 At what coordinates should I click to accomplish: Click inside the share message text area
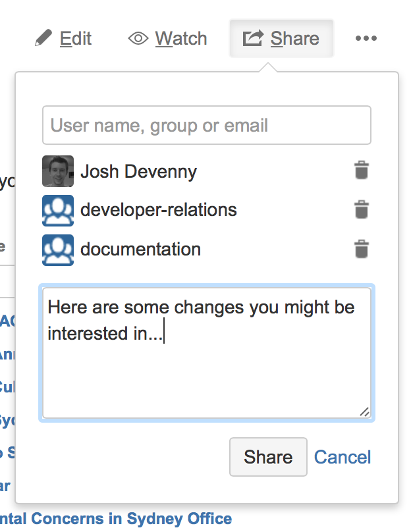click(207, 353)
